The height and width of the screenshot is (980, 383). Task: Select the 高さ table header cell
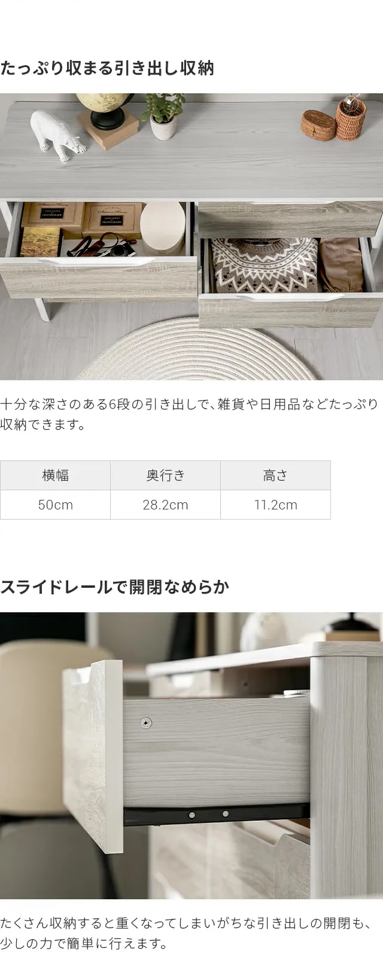coord(275,475)
